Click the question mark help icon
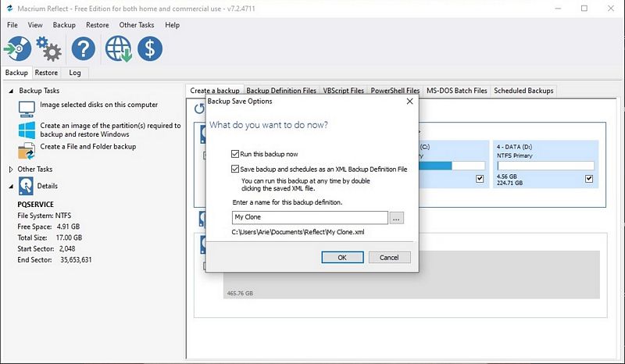625x364 pixels. 84,49
